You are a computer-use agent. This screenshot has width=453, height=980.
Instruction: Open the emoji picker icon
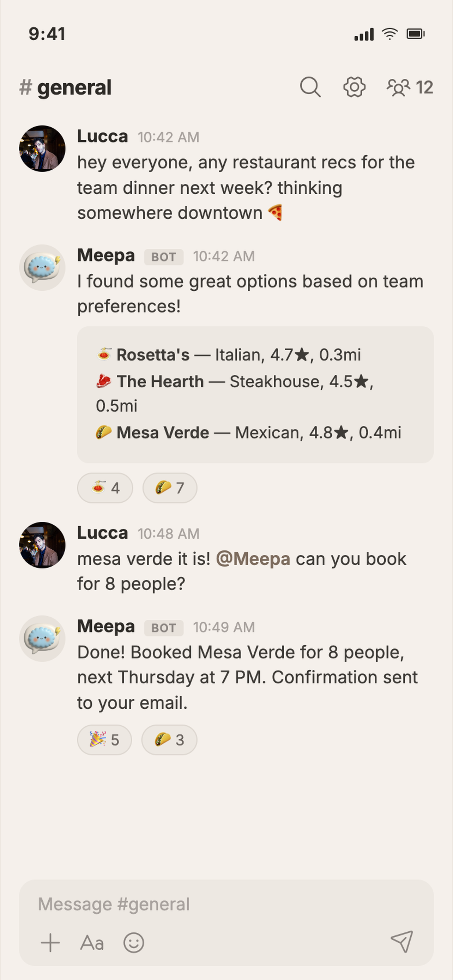(134, 943)
